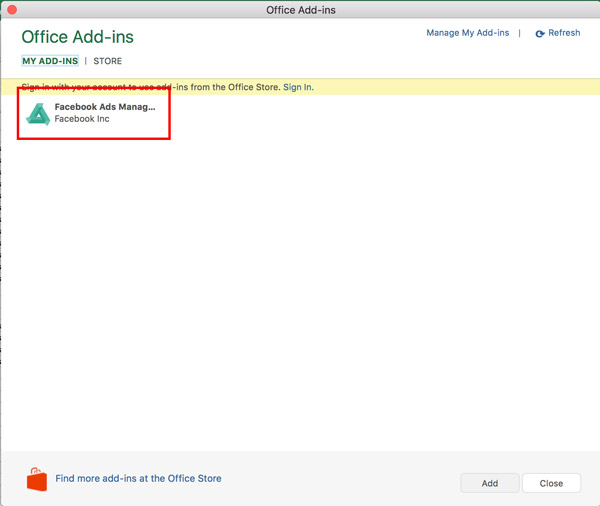Select the Facebook Ads Manag... add-in title
The height and width of the screenshot is (506, 600).
(105, 107)
